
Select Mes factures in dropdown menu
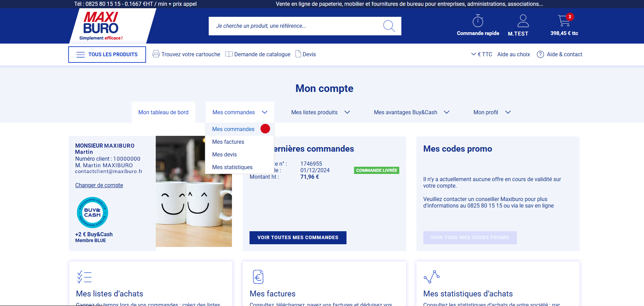click(x=228, y=142)
